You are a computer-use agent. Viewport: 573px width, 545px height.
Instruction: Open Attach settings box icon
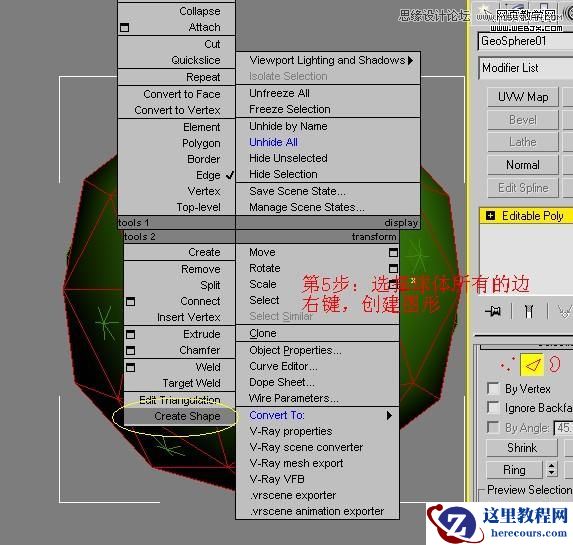(x=125, y=27)
